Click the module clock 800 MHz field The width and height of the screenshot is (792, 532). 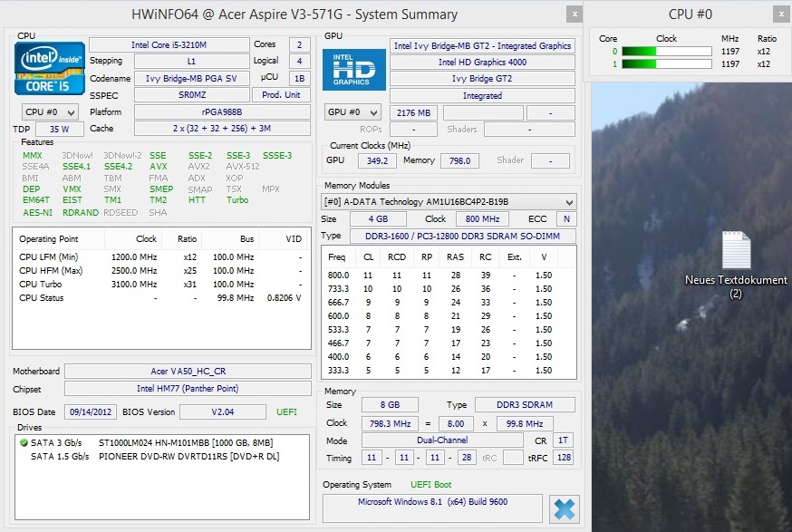[x=482, y=219]
